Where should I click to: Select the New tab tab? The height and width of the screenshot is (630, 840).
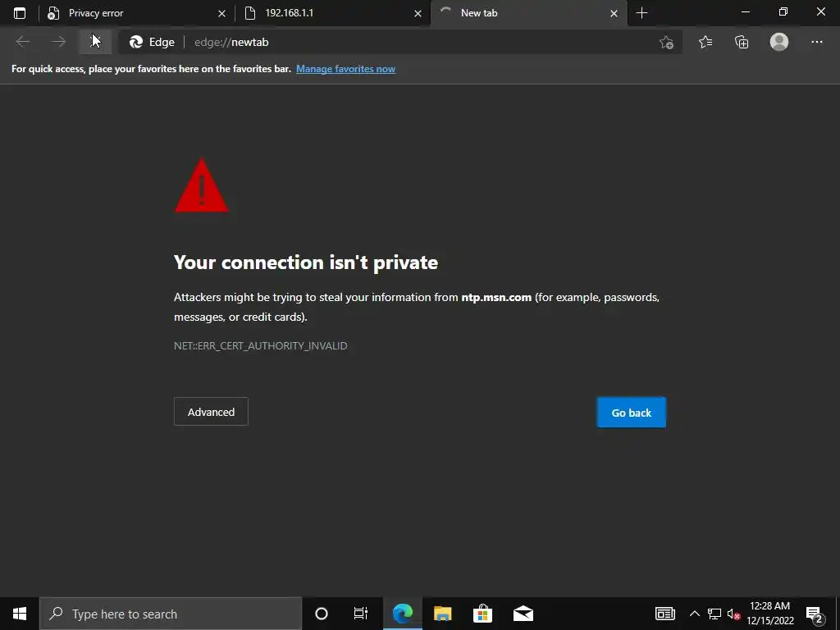pyautogui.click(x=528, y=13)
